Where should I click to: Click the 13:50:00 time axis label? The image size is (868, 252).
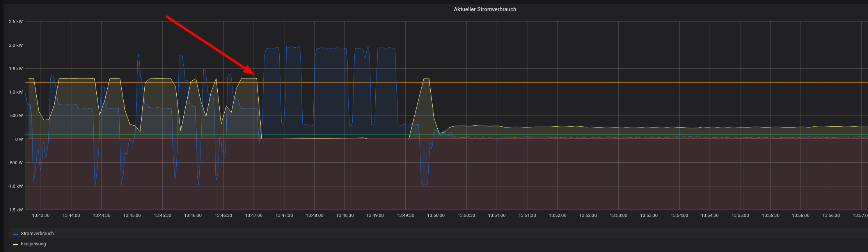click(x=436, y=215)
